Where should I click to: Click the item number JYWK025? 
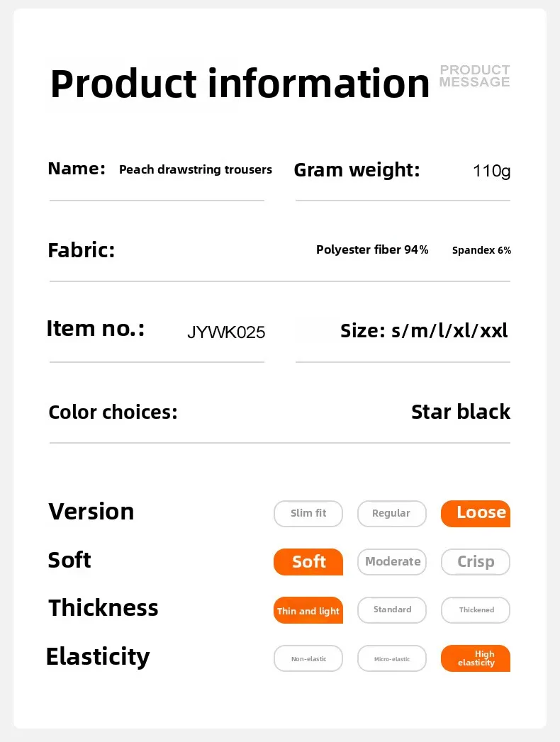click(226, 332)
